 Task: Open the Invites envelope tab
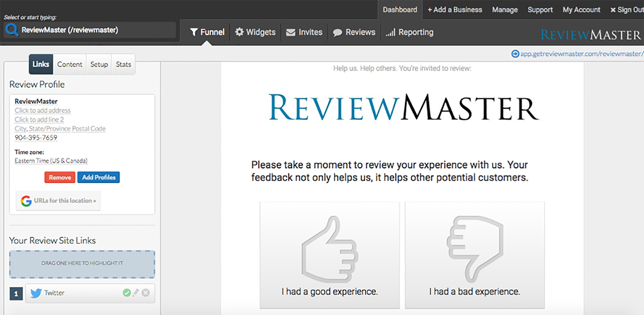click(304, 32)
